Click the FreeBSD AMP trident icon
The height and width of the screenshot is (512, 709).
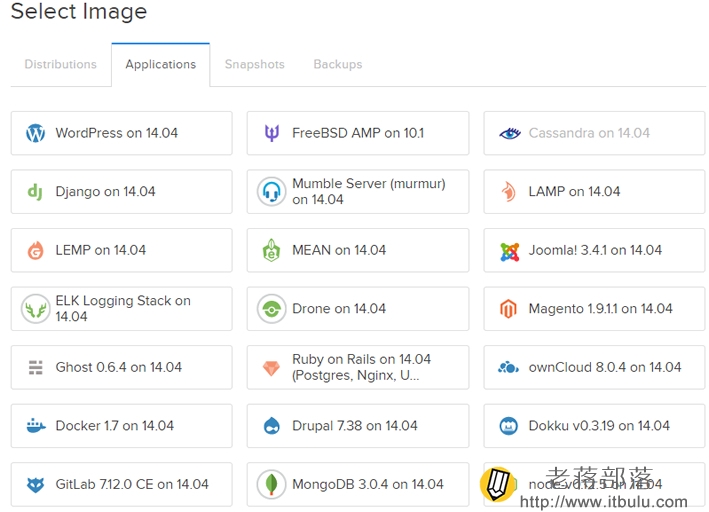(x=272, y=133)
